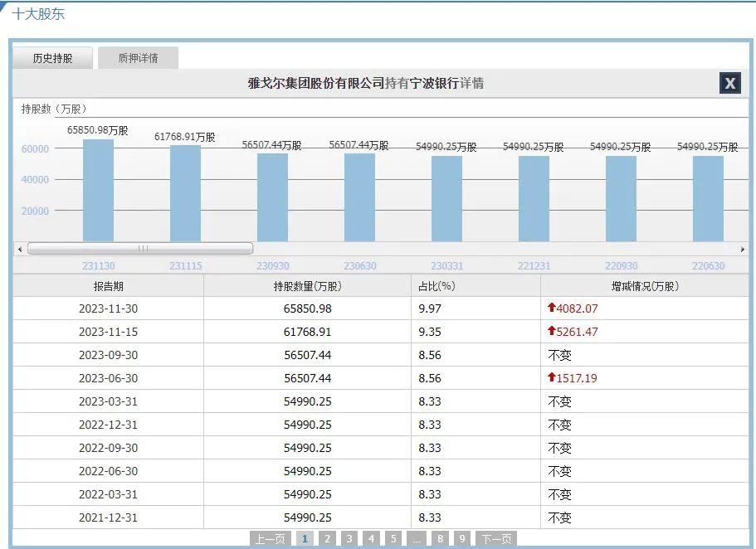Click the horizontal chart scrollbar thumb

[x=140, y=249]
